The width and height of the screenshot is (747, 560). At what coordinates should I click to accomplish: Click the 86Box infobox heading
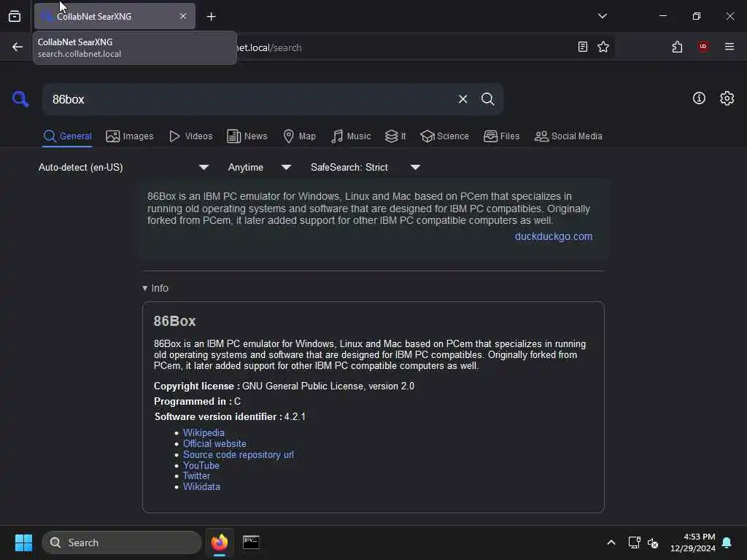click(174, 321)
